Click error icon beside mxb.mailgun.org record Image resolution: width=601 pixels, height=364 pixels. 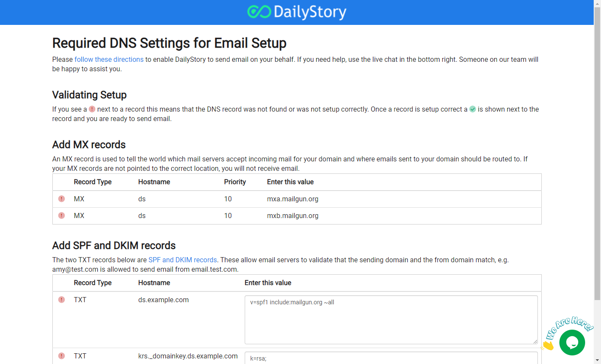point(61,215)
